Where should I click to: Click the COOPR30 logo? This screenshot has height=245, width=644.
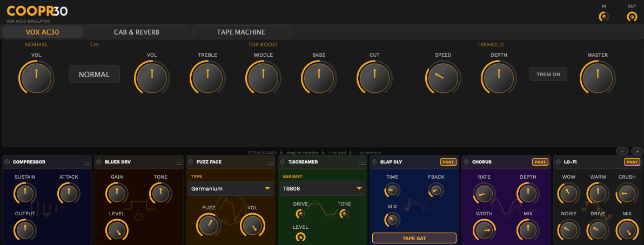pyautogui.click(x=37, y=11)
